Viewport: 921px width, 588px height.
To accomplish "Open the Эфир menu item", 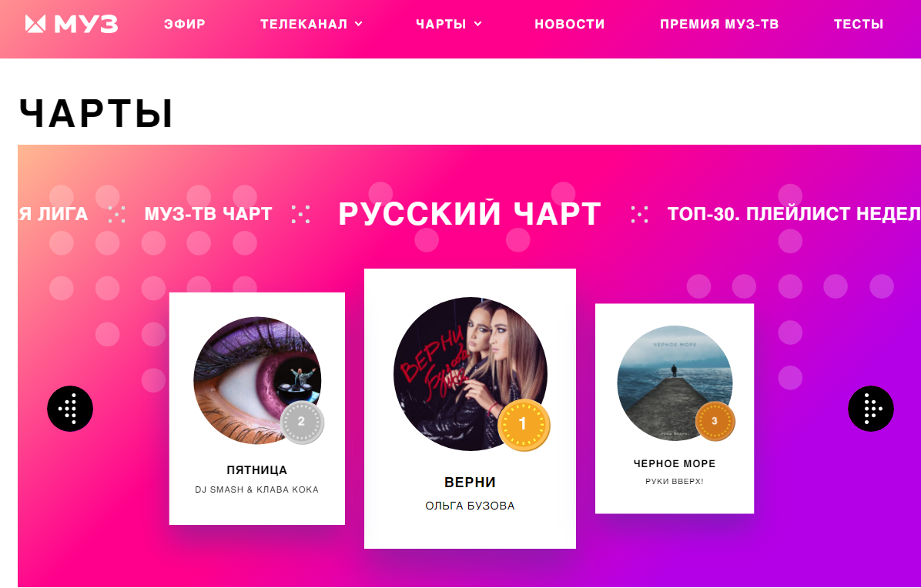I will (x=185, y=24).
